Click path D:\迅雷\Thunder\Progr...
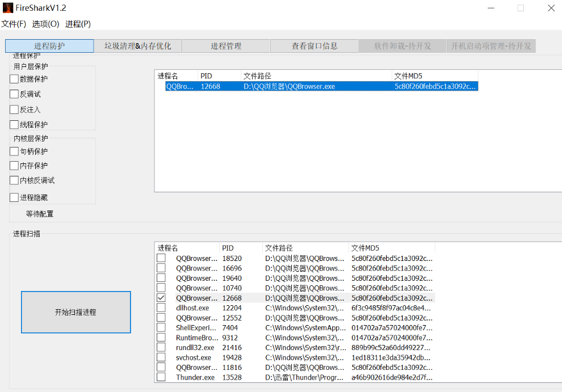This screenshot has height=392, width=562. pos(304,377)
